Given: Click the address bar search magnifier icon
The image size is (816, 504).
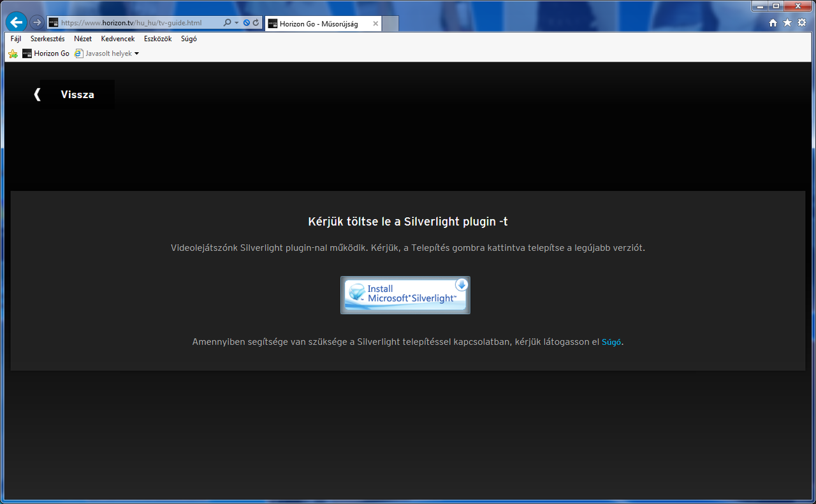Looking at the screenshot, I should click(227, 23).
